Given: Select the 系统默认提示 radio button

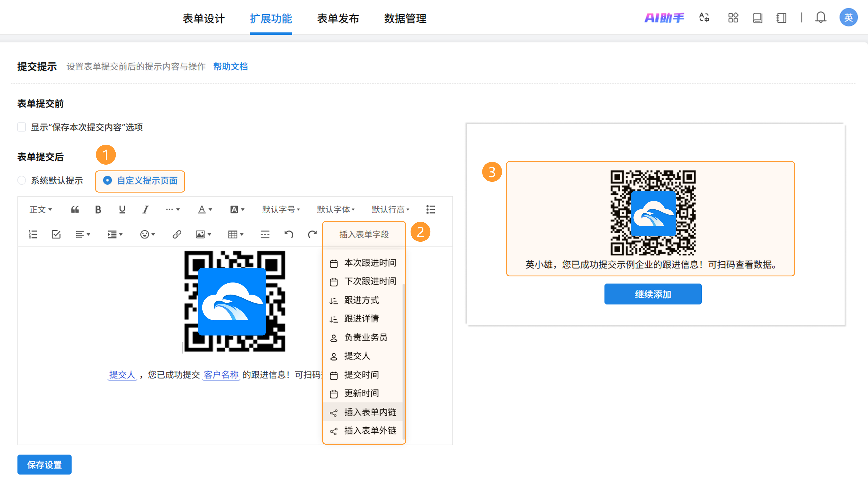Looking at the screenshot, I should click(22, 180).
